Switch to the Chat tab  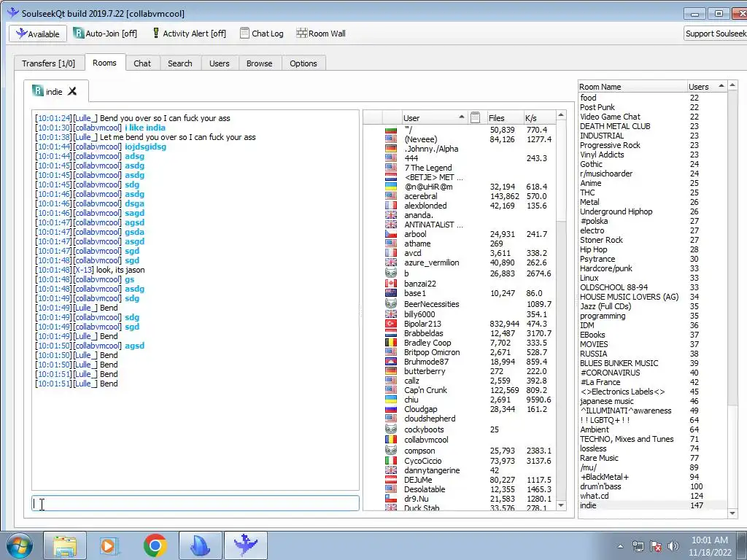point(142,63)
